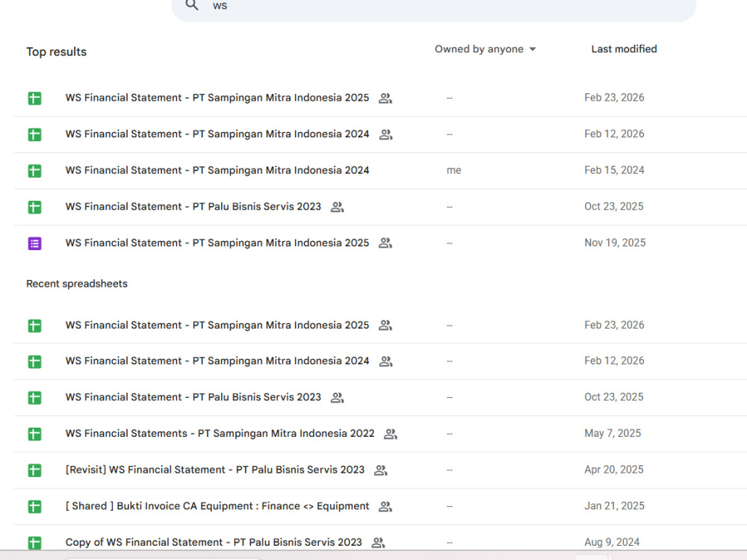
Task: Click Sheets icon of Recent spreadsheets Palu Bisnis 2023
Action: [x=34, y=398]
